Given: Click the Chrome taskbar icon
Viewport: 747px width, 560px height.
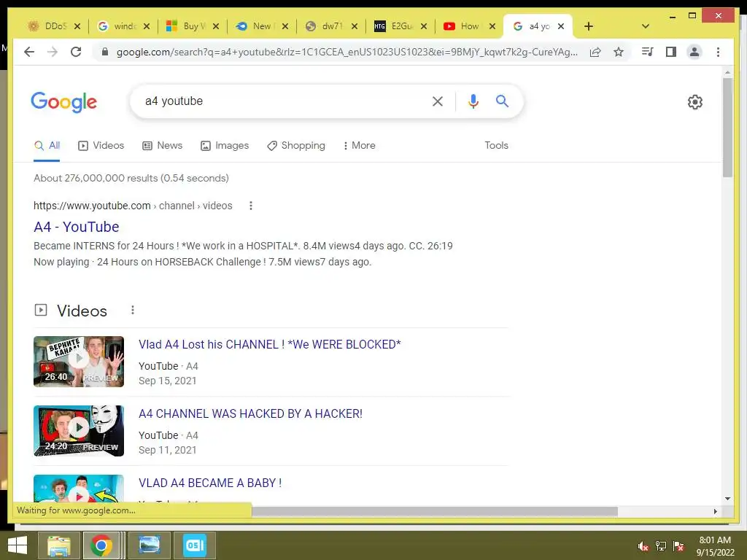Looking at the screenshot, I should [101, 545].
